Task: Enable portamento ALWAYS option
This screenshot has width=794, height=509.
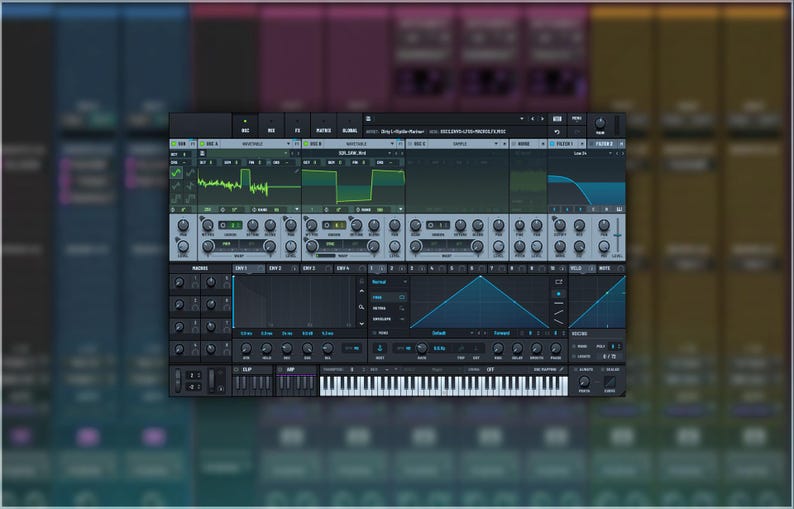Action: [575, 370]
